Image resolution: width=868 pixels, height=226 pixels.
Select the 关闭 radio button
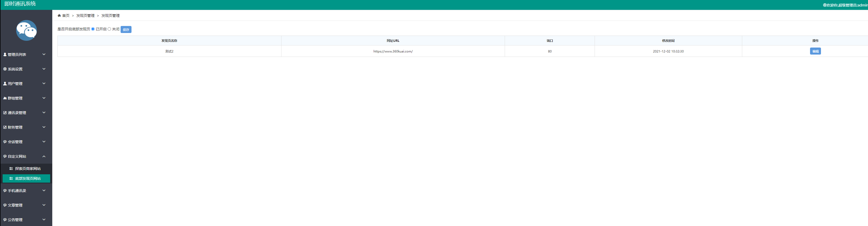tap(109, 29)
